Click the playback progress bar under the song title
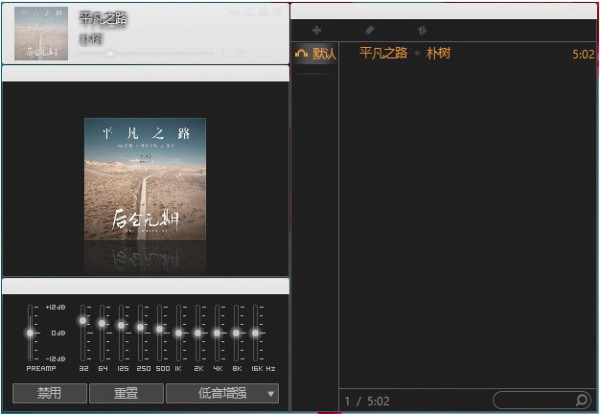 point(150,52)
